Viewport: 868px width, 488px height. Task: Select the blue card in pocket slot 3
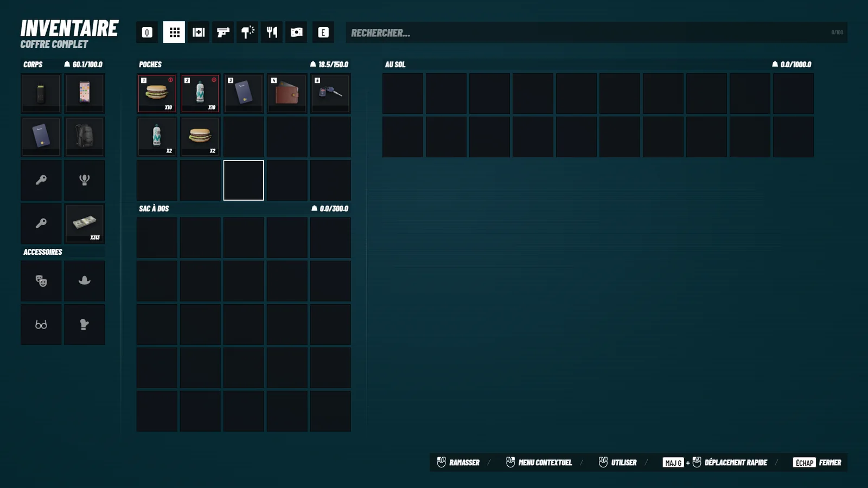point(244,93)
